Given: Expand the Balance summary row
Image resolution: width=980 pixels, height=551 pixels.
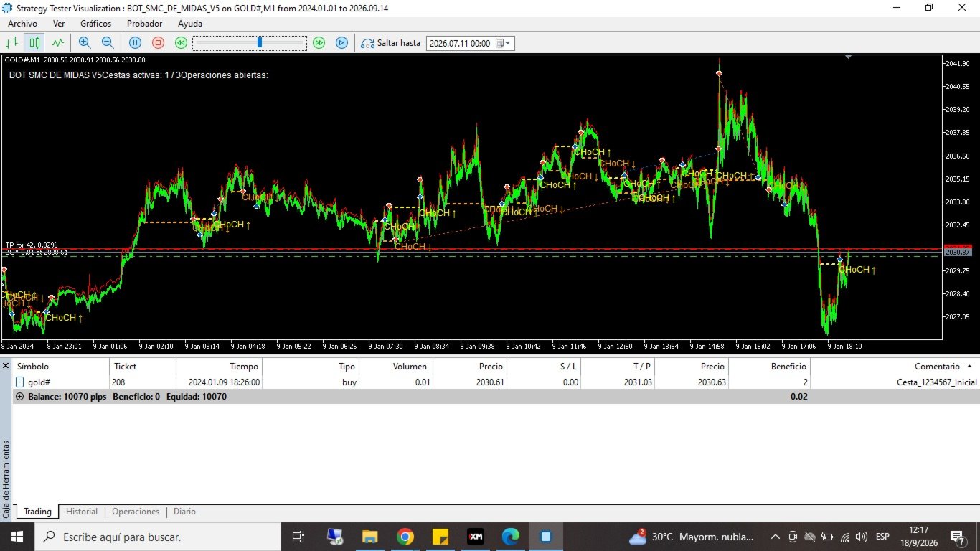Looking at the screenshot, I should tap(19, 396).
